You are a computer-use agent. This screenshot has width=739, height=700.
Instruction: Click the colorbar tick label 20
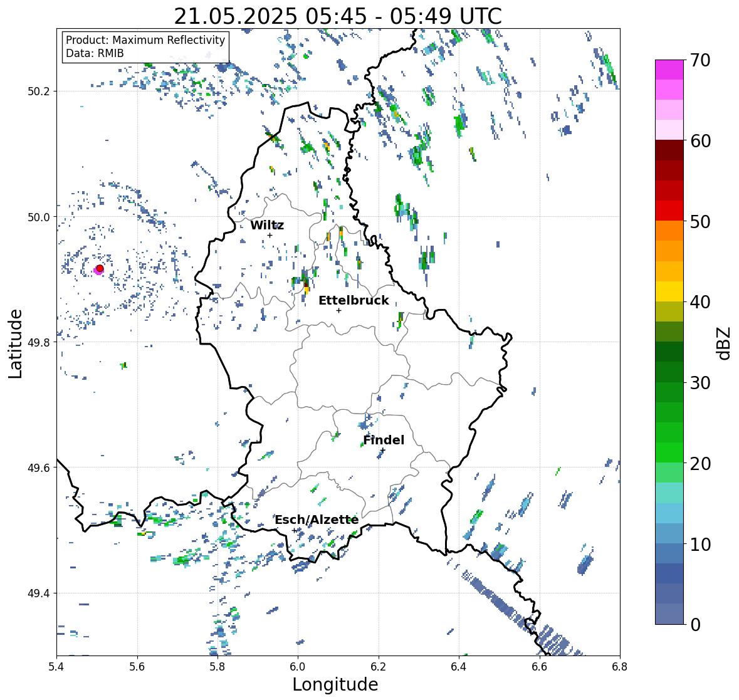pyautogui.click(x=700, y=464)
